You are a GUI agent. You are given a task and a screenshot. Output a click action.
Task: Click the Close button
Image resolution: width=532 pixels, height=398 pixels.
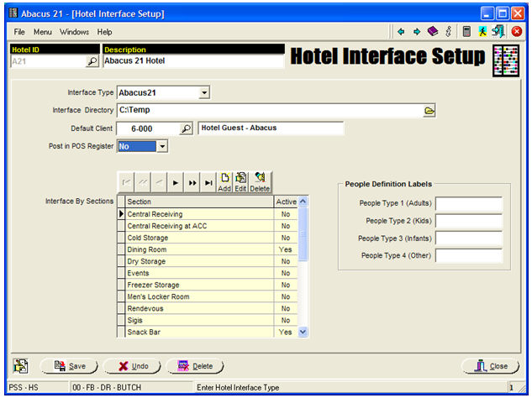coord(491,366)
